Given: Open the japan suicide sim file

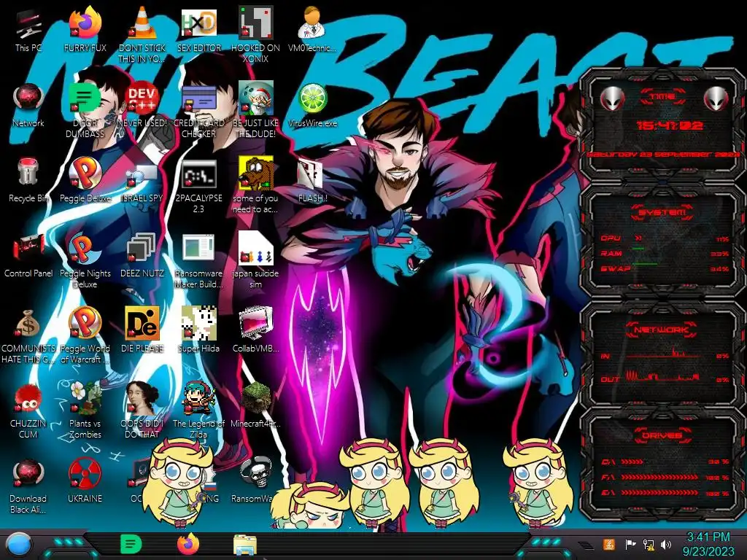Looking at the screenshot, I should (x=256, y=248).
